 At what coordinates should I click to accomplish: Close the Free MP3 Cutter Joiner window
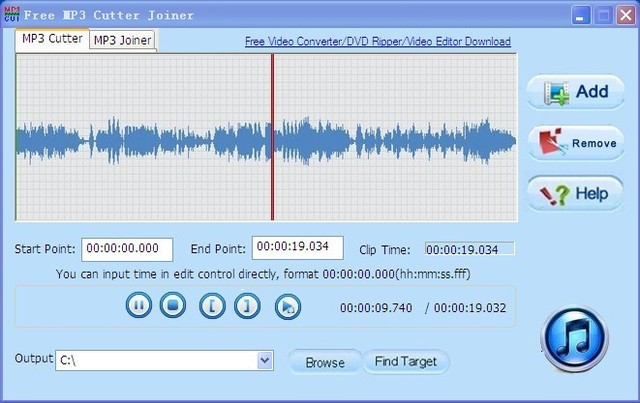(x=626, y=16)
